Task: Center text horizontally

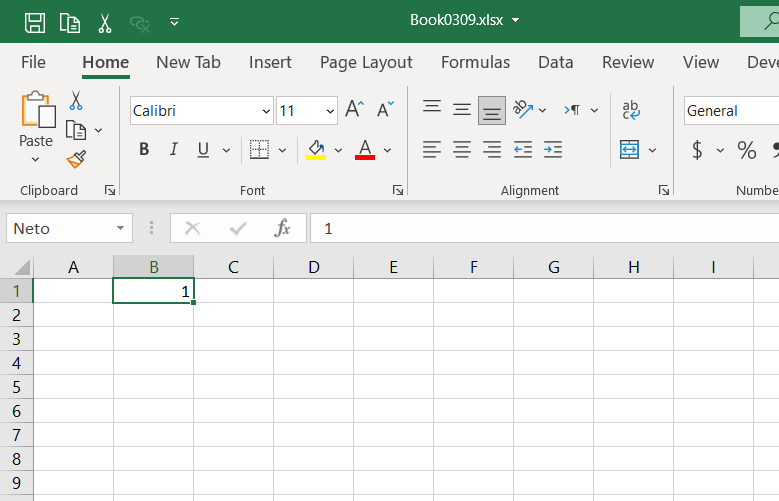Action: (x=462, y=150)
